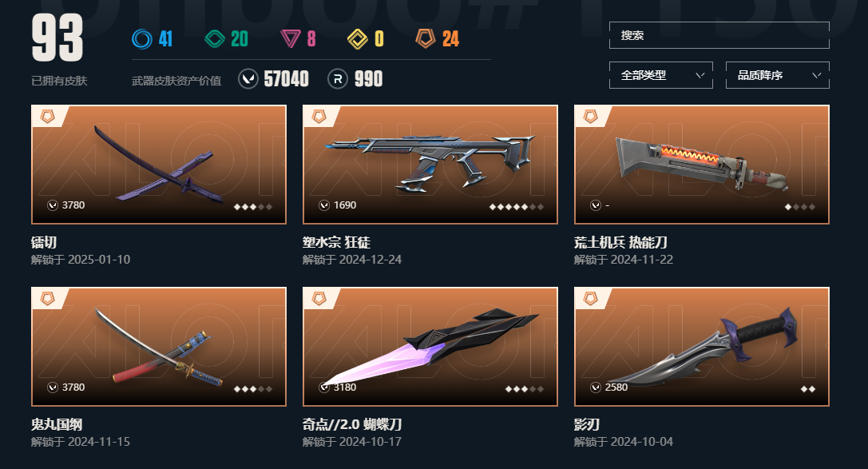Click the yellow Ultra tier icon
Image resolution: width=868 pixels, height=469 pixels.
(358, 39)
